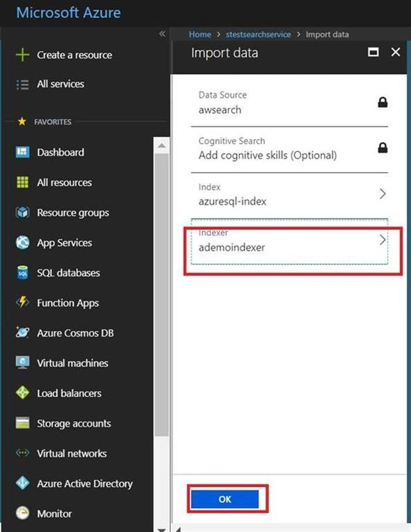Open Function Apps menu label

(x=68, y=303)
